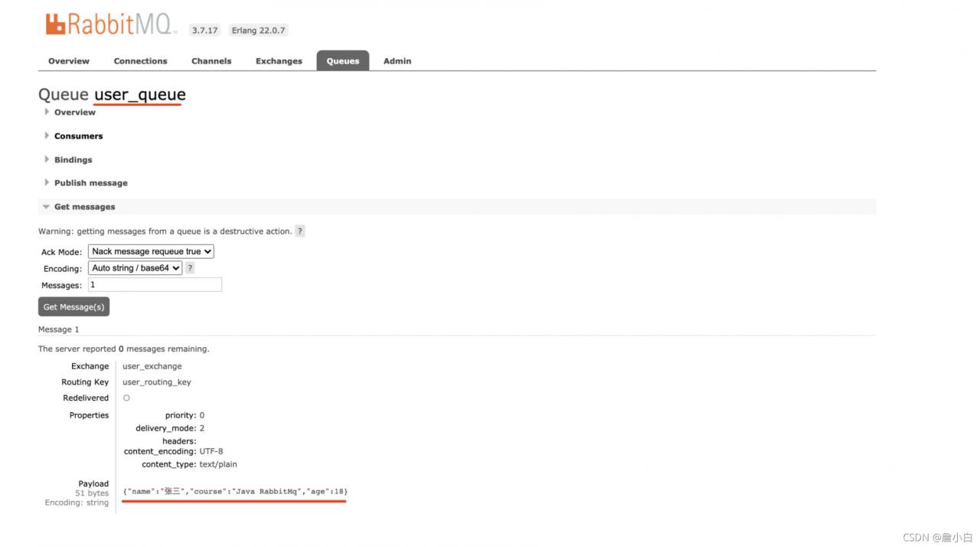Click the Redelivered circle indicator
The width and height of the screenshot is (980, 547).
click(x=126, y=398)
